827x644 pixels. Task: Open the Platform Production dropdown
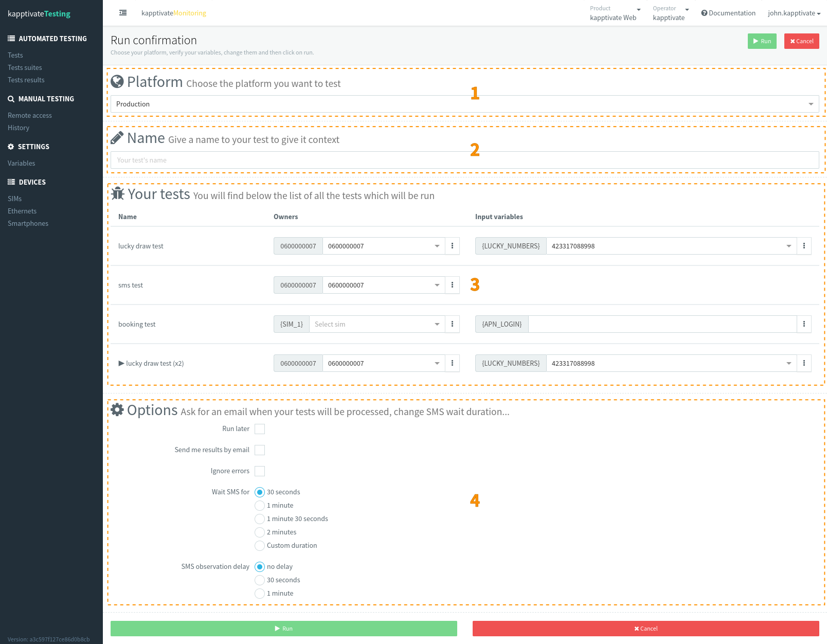464,104
